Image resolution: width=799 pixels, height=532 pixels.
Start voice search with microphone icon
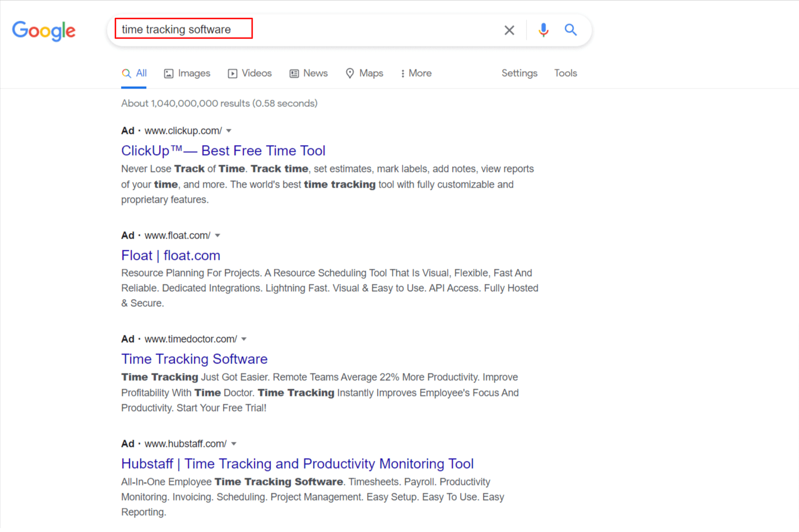click(543, 30)
